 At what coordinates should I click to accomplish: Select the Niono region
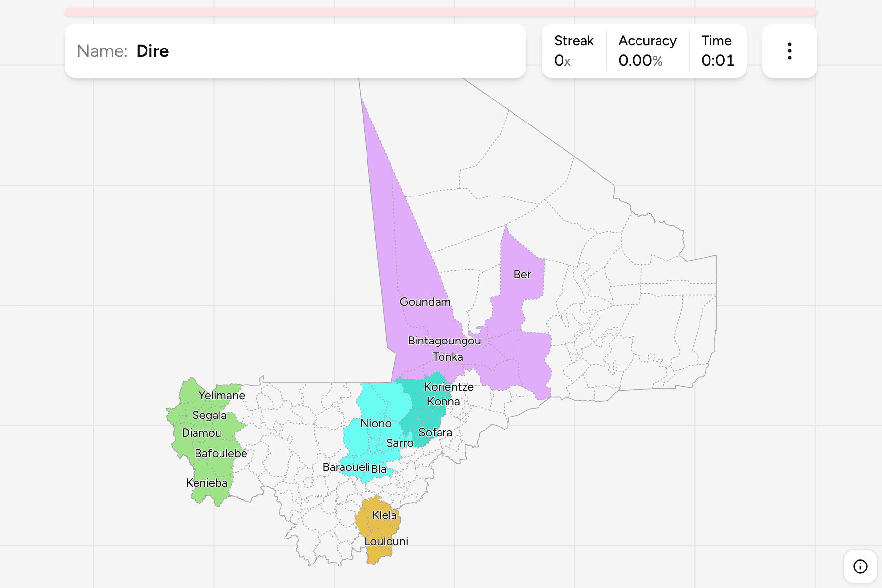click(x=375, y=423)
